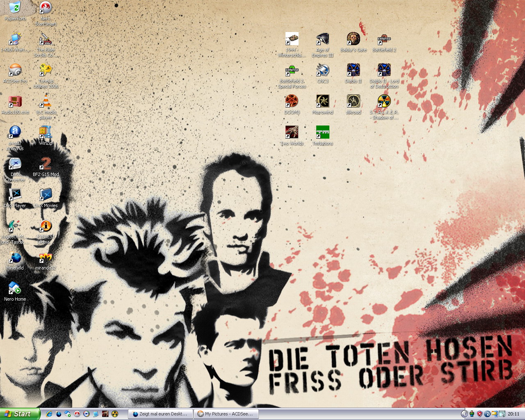
Task: Click the taskbar clock showing 20:11
Action: [514, 414]
